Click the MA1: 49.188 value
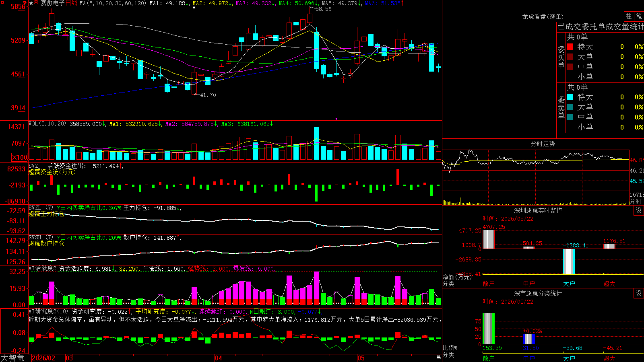The height and width of the screenshot is (362, 644). pyautogui.click(x=169, y=3)
